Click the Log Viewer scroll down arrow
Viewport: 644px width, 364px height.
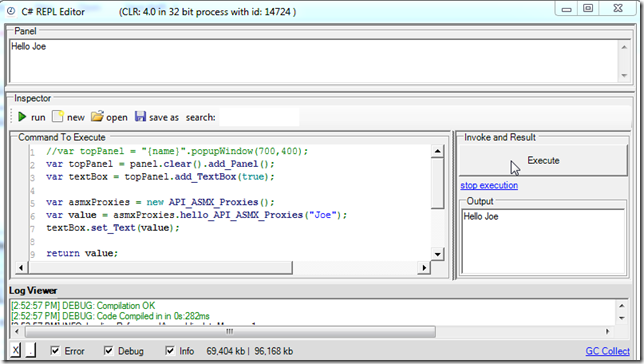pyautogui.click(x=622, y=318)
